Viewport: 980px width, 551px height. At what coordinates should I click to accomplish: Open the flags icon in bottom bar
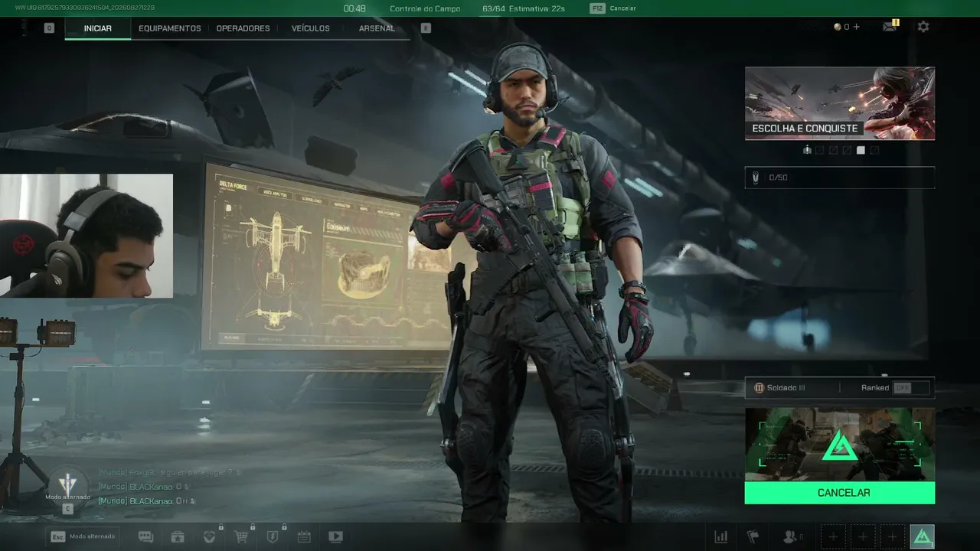753,537
